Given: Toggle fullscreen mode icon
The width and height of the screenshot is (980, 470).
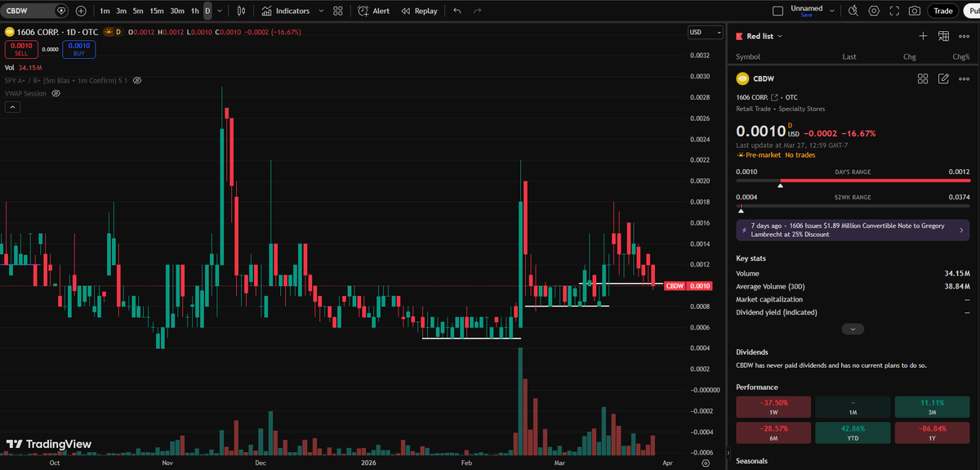Looking at the screenshot, I should tap(894, 11).
